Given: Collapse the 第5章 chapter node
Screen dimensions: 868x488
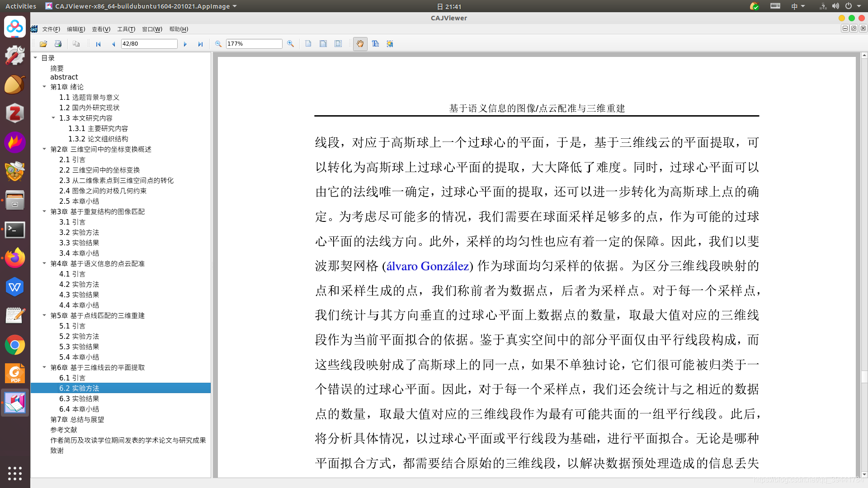Looking at the screenshot, I should click(44, 315).
